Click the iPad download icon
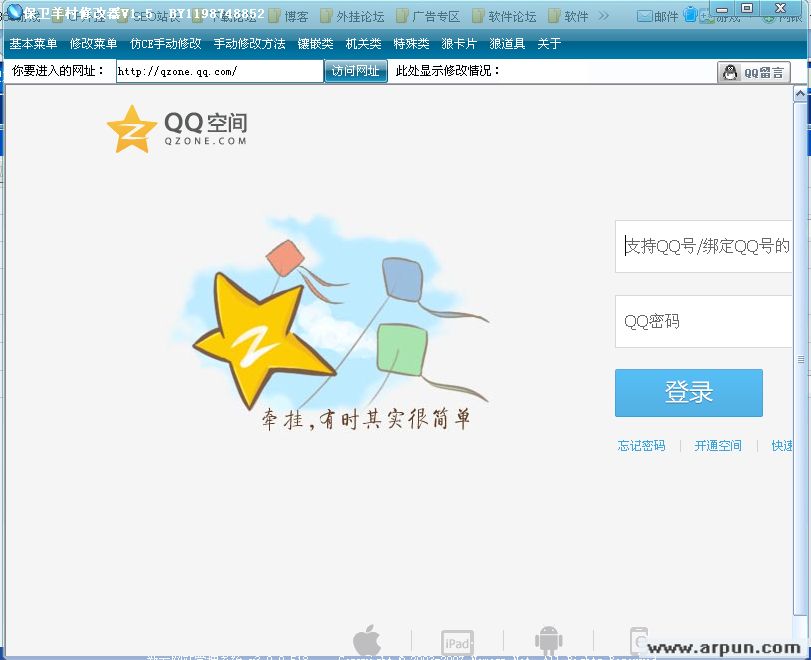The height and width of the screenshot is (660, 811). pos(457,642)
